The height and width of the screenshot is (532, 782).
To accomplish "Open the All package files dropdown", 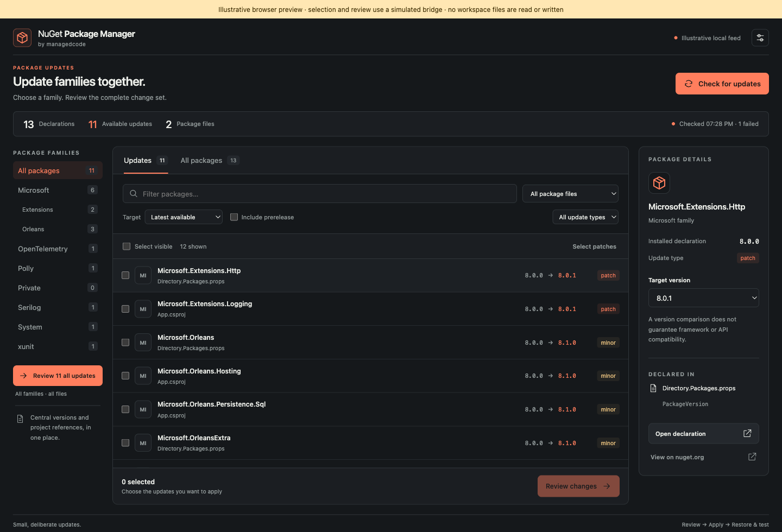I will click(x=570, y=194).
